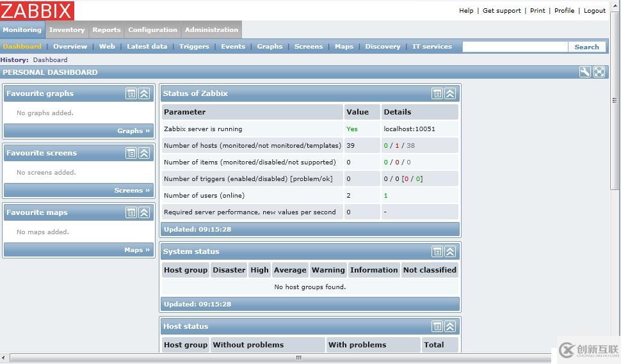Click the Number of users (online) row
621x364 pixels.
click(x=310, y=196)
